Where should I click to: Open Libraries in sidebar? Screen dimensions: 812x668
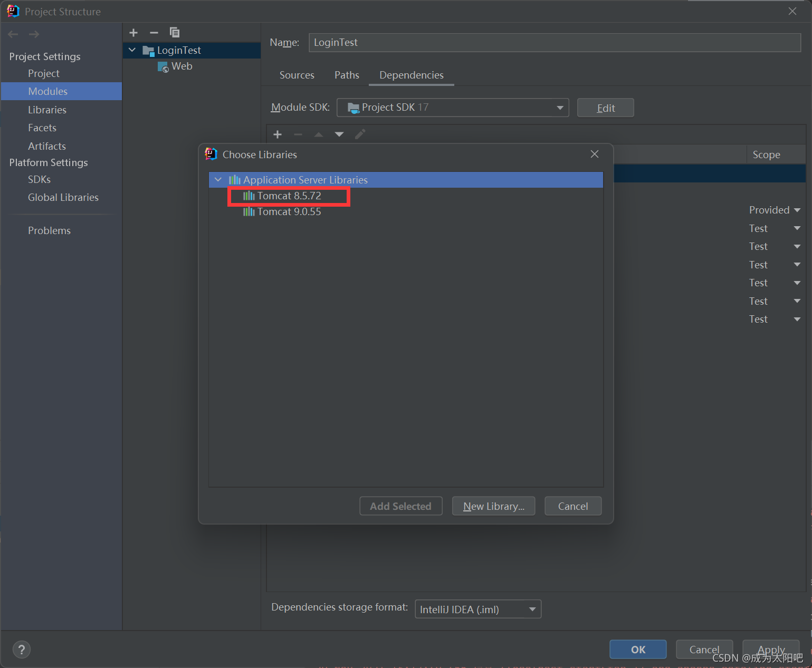[x=47, y=110]
